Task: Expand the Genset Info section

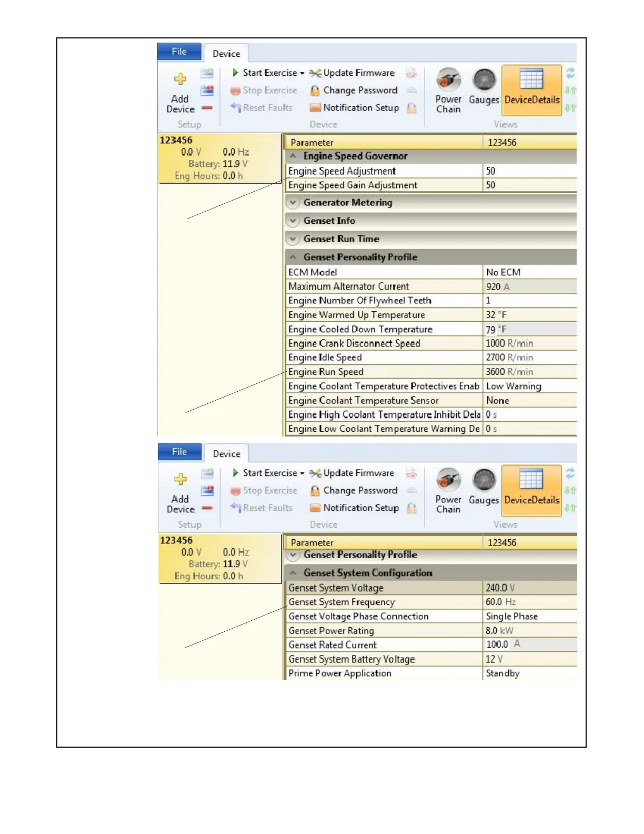Action: coord(293,221)
